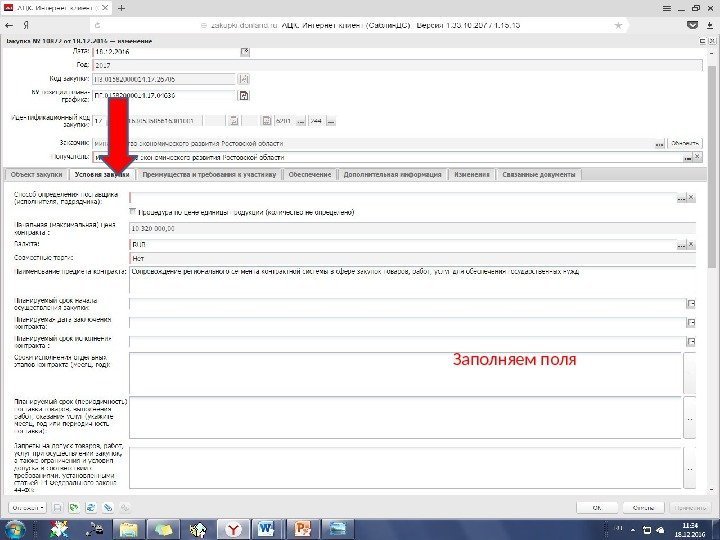
Task: Switch to Преимущества и требования к участнику tab
Action: [209, 174]
